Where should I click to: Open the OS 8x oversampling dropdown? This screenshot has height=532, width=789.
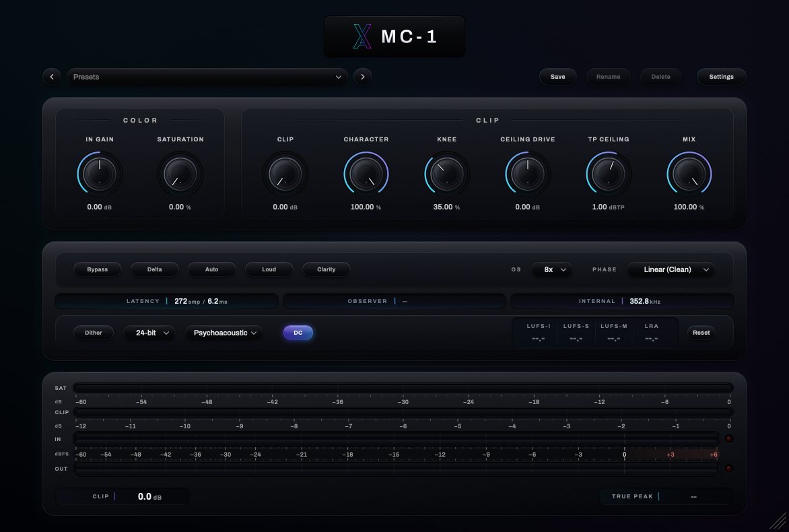coord(553,270)
